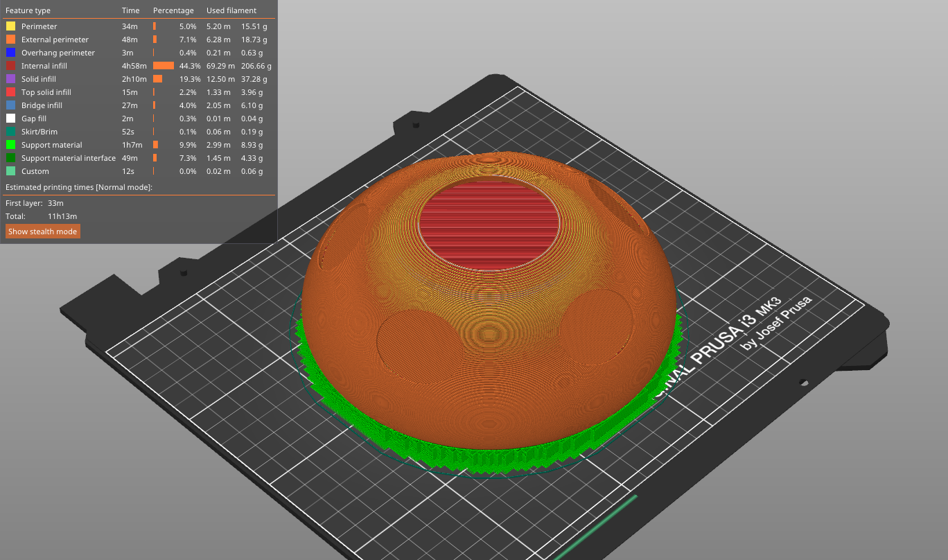Click the Estimated printing times heading

[79, 187]
